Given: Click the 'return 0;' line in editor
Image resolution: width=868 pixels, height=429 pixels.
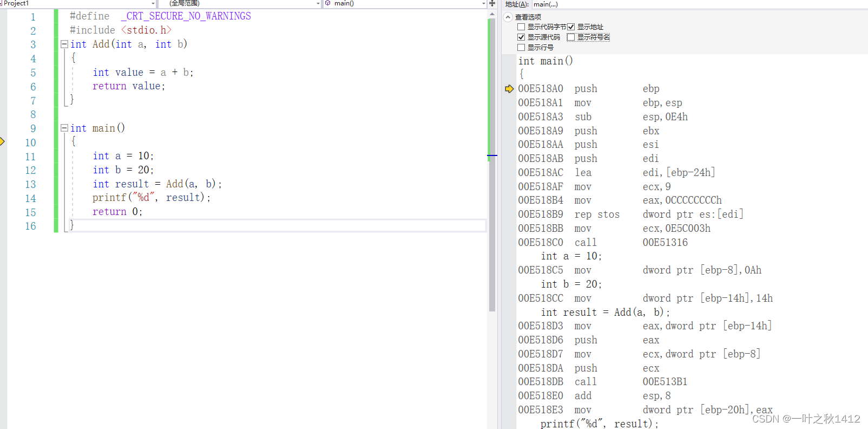Looking at the screenshot, I should tap(117, 212).
